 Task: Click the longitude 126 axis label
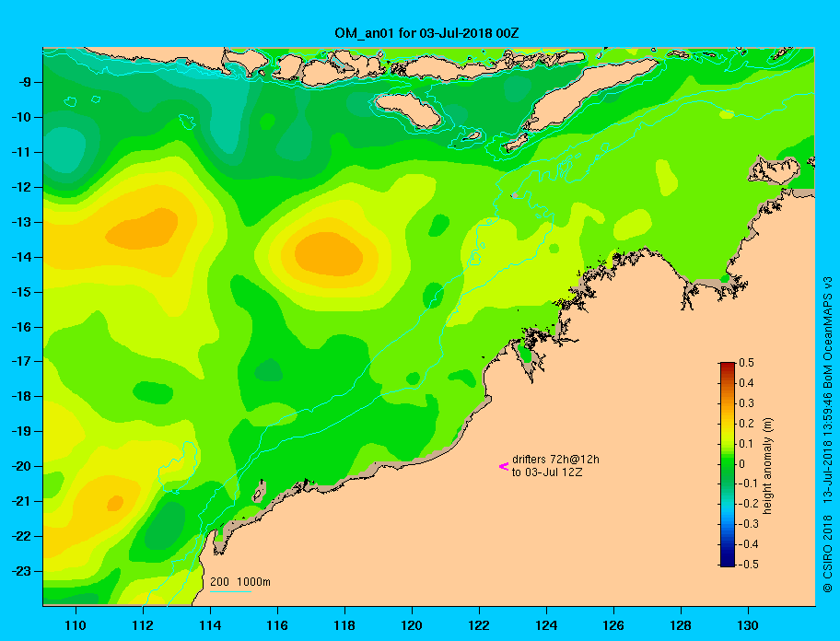coord(613,625)
